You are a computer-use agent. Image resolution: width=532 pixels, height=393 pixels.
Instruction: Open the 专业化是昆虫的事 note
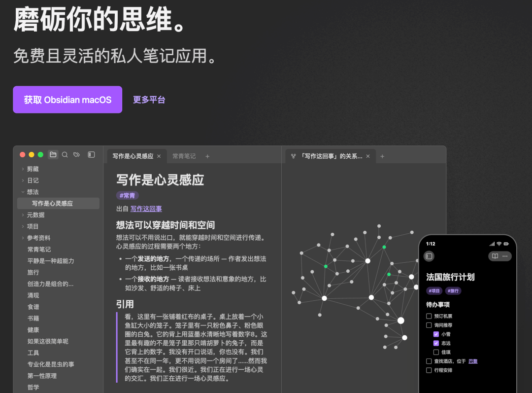[51, 364]
